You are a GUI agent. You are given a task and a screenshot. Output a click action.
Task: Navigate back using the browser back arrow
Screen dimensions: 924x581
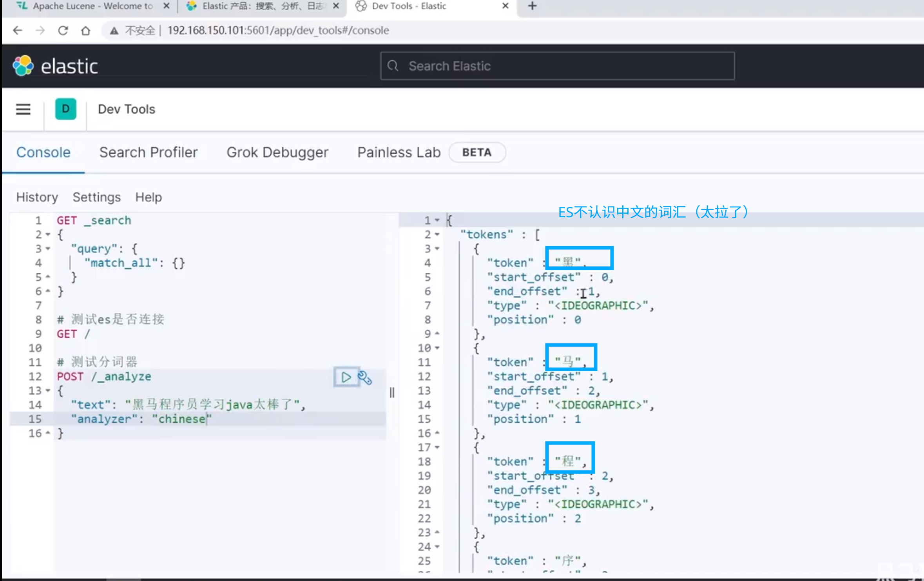(x=17, y=30)
